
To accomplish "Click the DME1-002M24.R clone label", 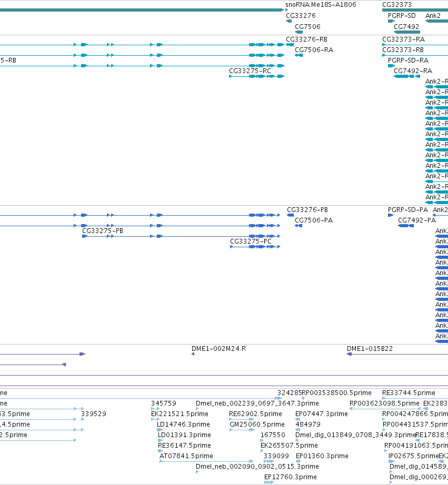I will [x=218, y=349].
